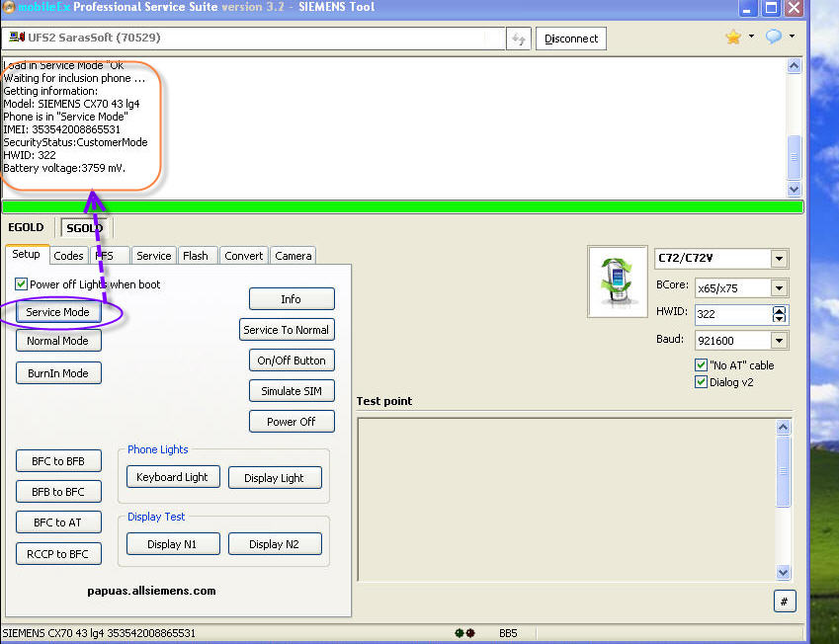839x644 pixels.
Task: Open the Service tab
Action: coord(153,256)
